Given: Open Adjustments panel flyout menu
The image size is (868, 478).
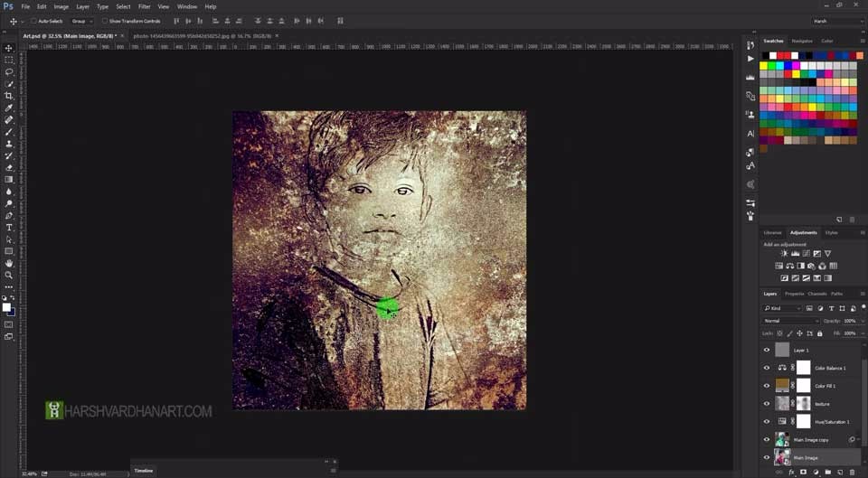Looking at the screenshot, I should pyautogui.click(x=862, y=233).
